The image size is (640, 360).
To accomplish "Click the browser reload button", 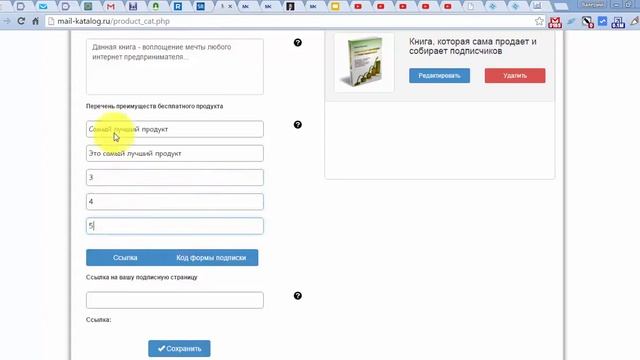I will 21,21.
